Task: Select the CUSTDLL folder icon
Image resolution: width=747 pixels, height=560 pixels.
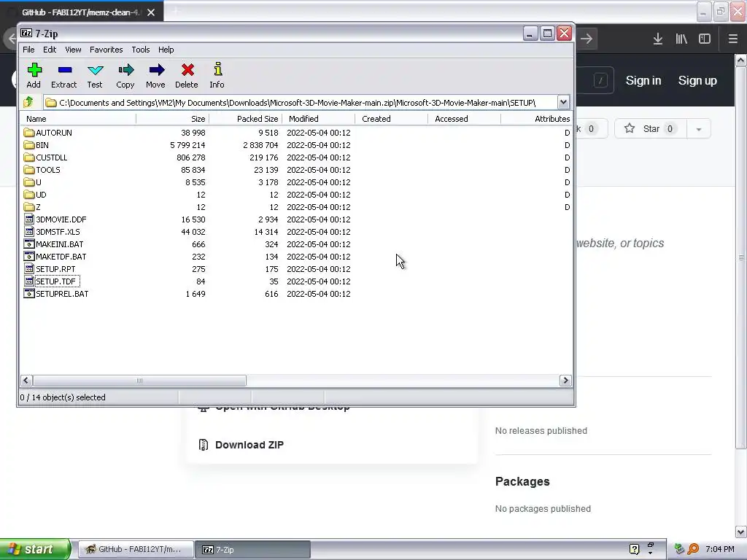Action: pyautogui.click(x=29, y=157)
